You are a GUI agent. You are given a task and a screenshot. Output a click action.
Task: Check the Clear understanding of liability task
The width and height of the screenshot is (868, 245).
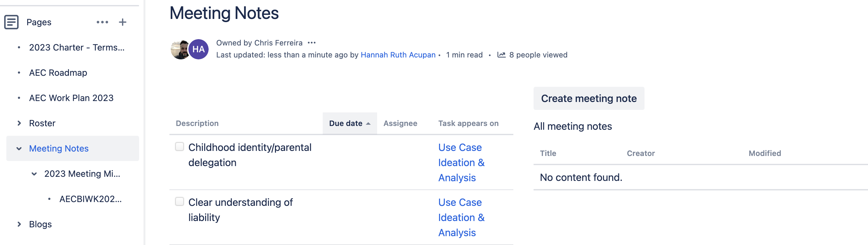tap(180, 201)
